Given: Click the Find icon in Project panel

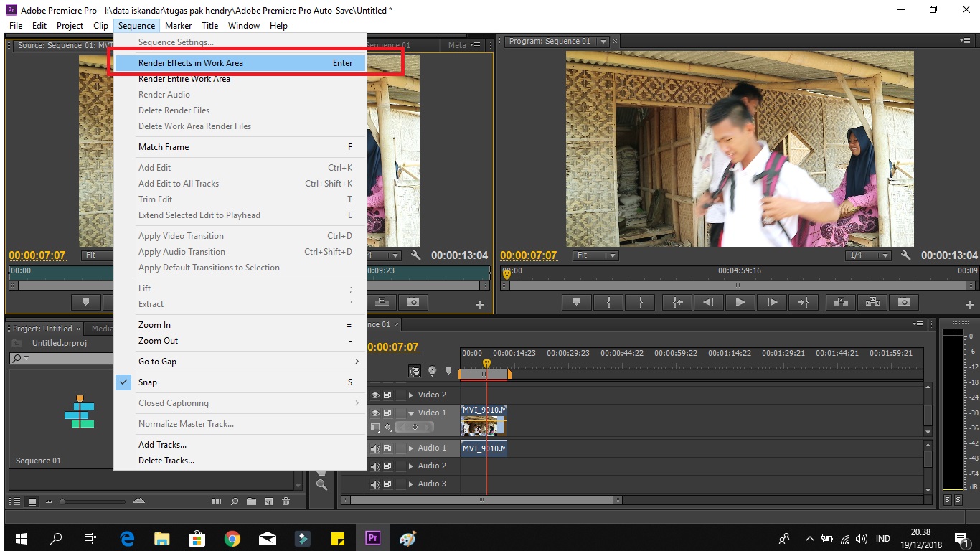Looking at the screenshot, I should [235, 501].
